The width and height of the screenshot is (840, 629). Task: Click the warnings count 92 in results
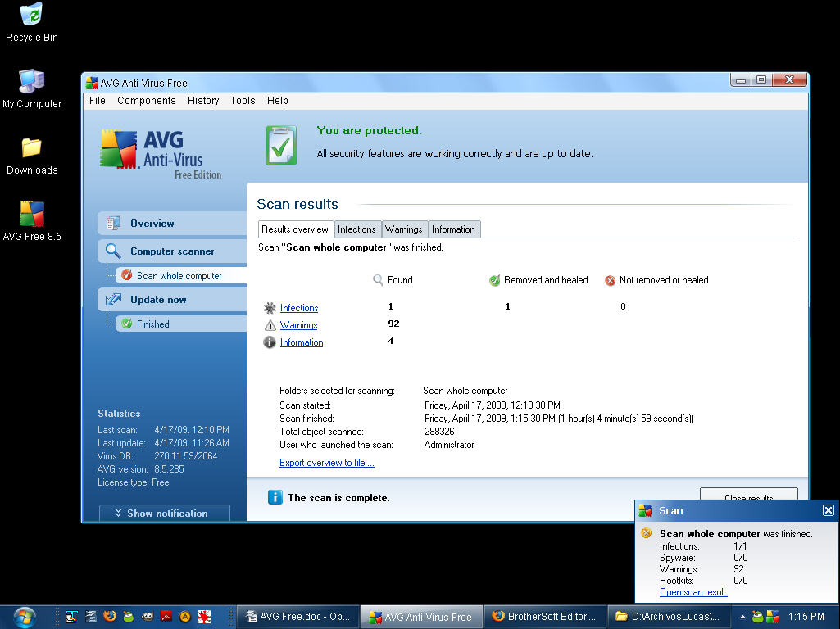(x=393, y=324)
